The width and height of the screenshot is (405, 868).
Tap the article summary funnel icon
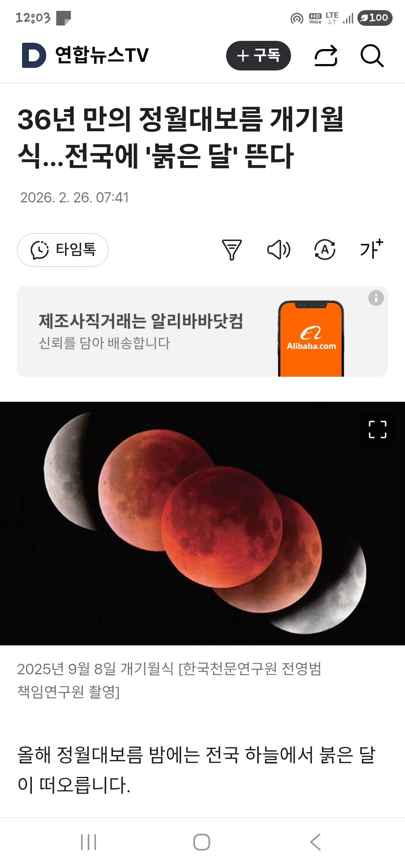pyautogui.click(x=232, y=250)
